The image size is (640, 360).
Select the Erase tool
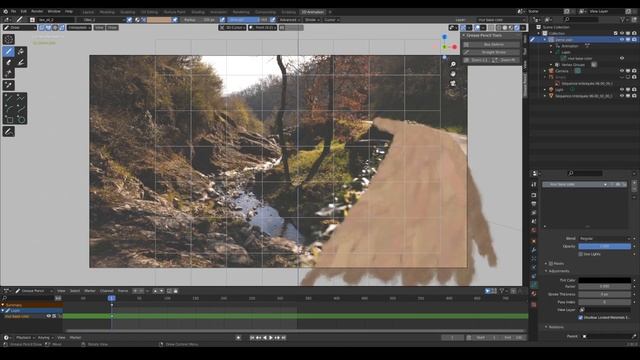pos(9,62)
